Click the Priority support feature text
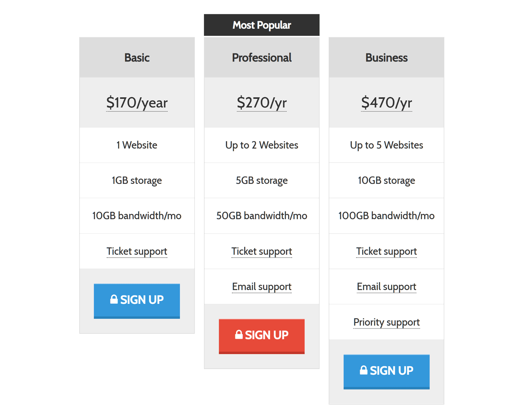Image resolution: width=523 pixels, height=420 pixels. [386, 322]
